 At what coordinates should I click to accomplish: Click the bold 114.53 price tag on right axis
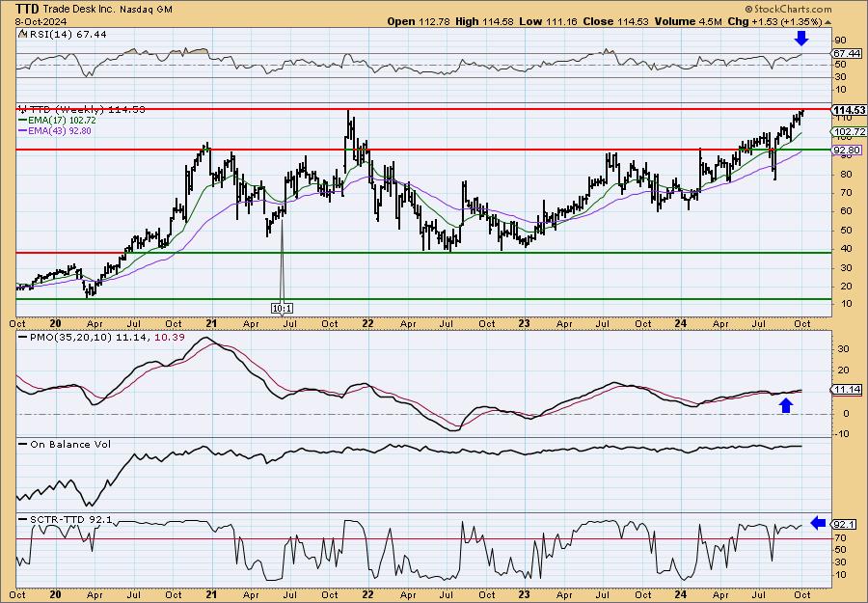point(849,110)
